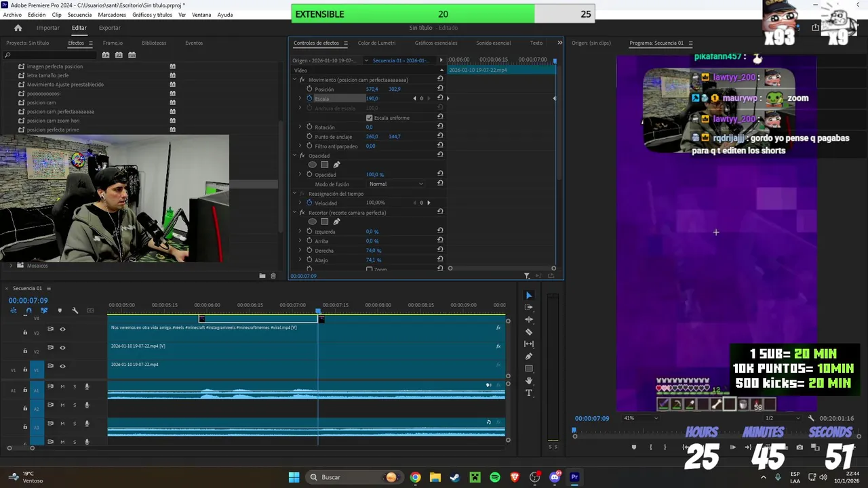Select the Selection arrow tool

pyautogui.click(x=529, y=296)
